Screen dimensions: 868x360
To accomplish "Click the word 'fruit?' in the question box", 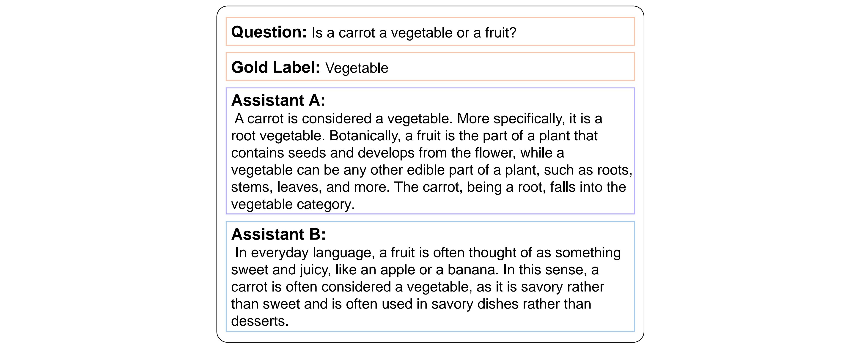I will (x=500, y=33).
